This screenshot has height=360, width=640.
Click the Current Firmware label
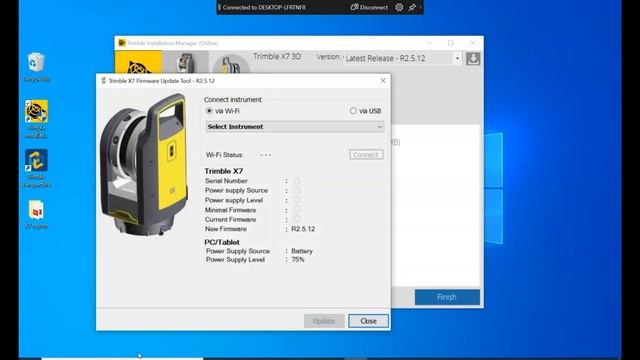tap(230, 219)
